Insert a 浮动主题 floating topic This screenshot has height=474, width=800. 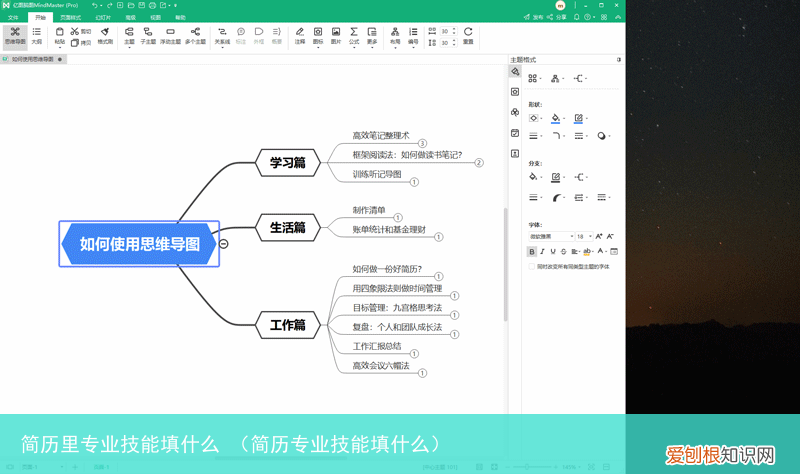click(170, 36)
